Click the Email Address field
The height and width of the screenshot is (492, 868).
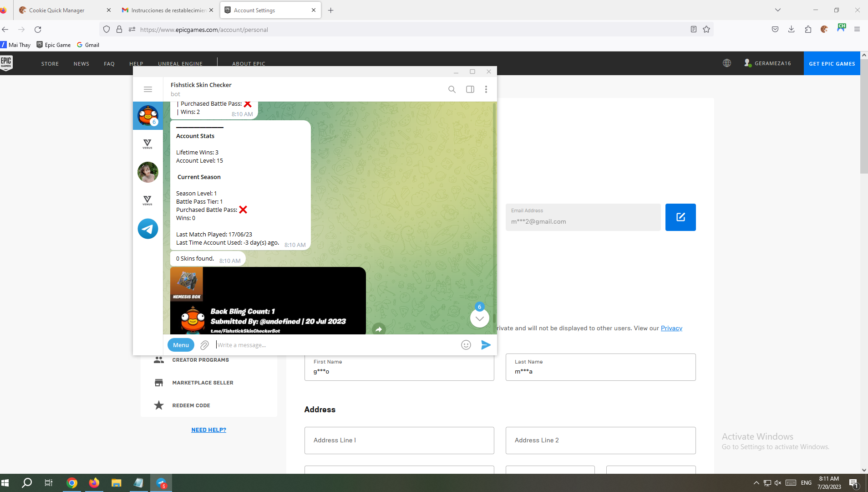coord(583,217)
